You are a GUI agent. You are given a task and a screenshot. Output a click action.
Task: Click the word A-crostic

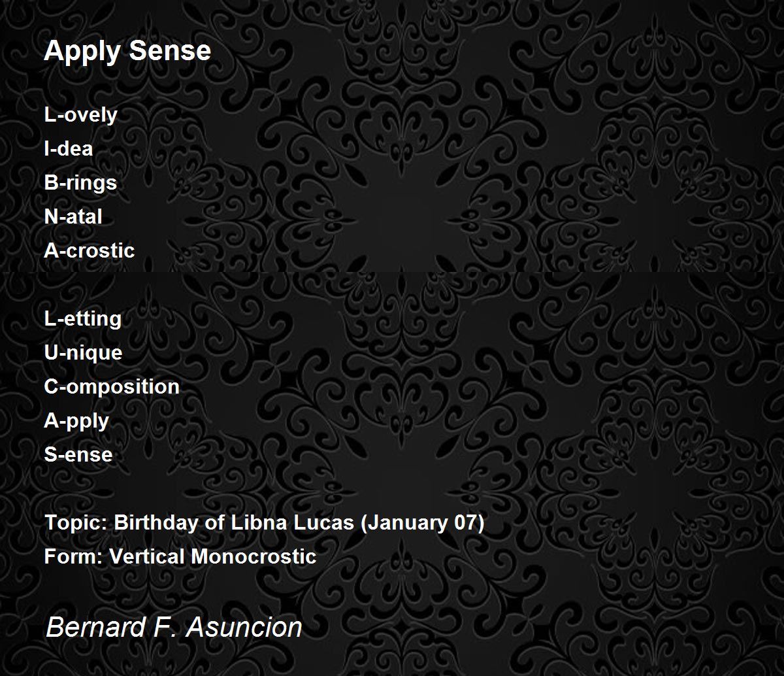coord(90,251)
